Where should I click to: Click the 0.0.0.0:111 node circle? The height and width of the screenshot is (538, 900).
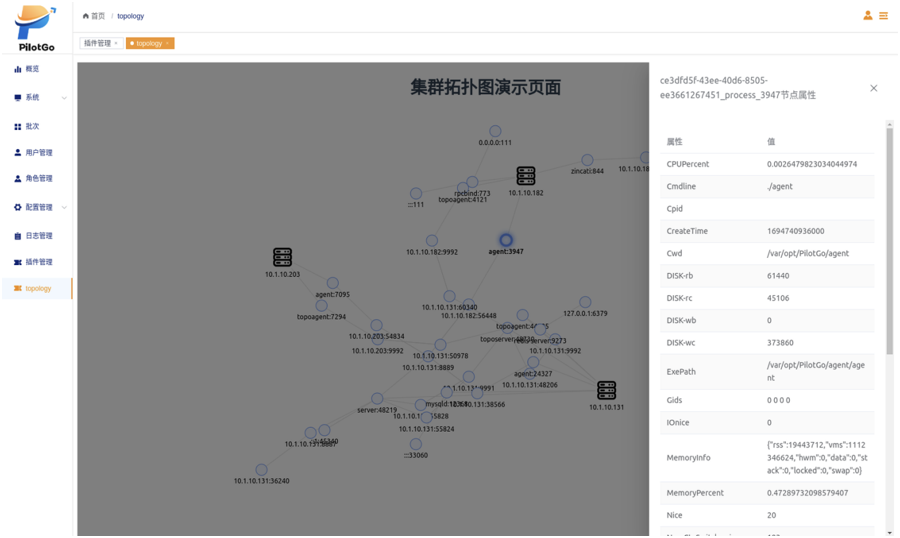(x=495, y=131)
